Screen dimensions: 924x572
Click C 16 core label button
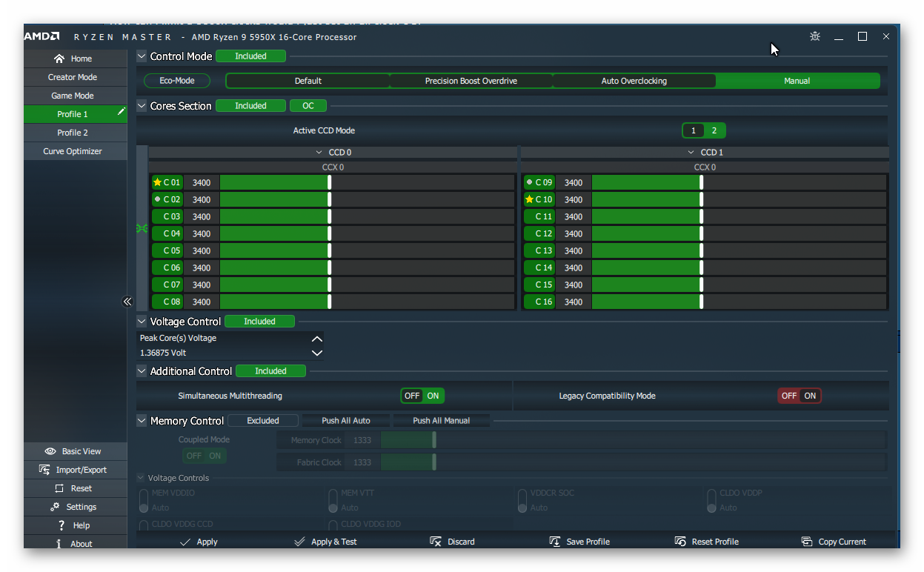539,302
